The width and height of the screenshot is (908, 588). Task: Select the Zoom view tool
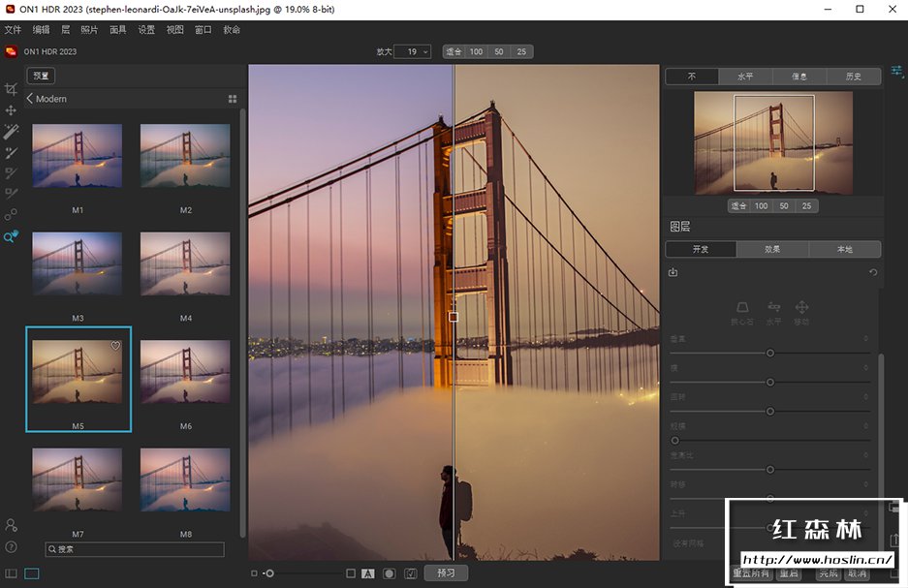(12, 236)
